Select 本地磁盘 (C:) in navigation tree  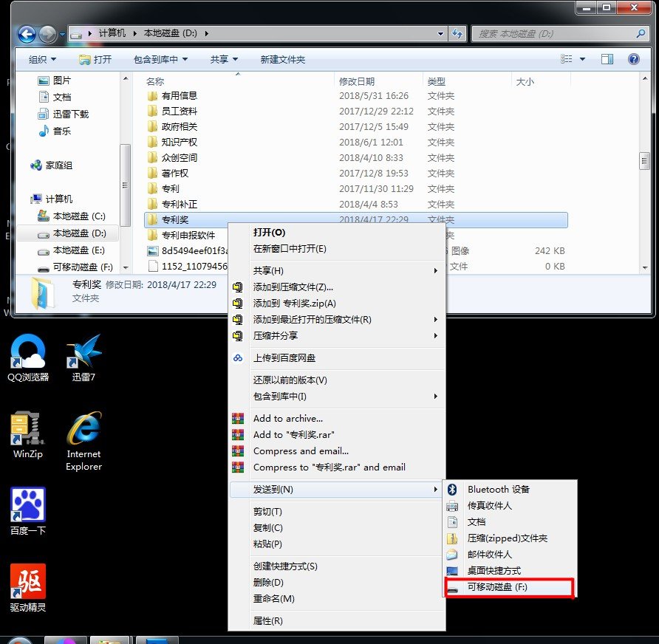pyautogui.click(x=79, y=216)
